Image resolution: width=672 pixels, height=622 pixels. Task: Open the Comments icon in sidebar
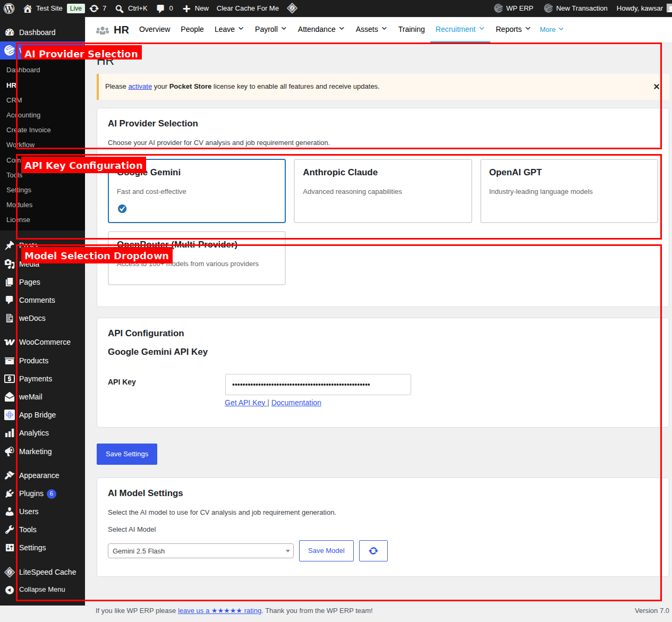[10, 300]
